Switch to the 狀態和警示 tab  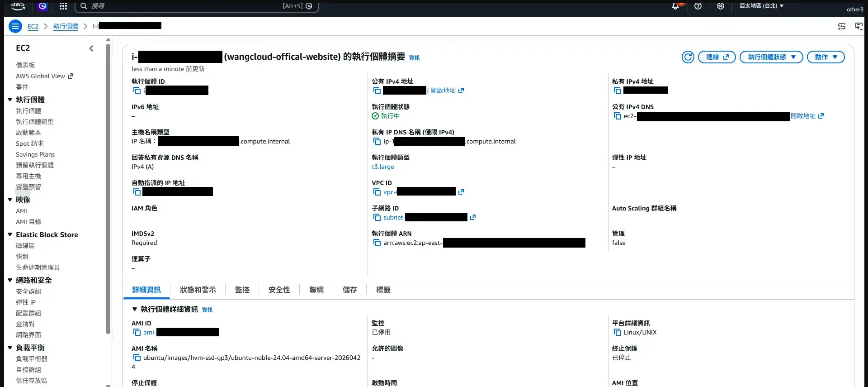click(x=198, y=290)
